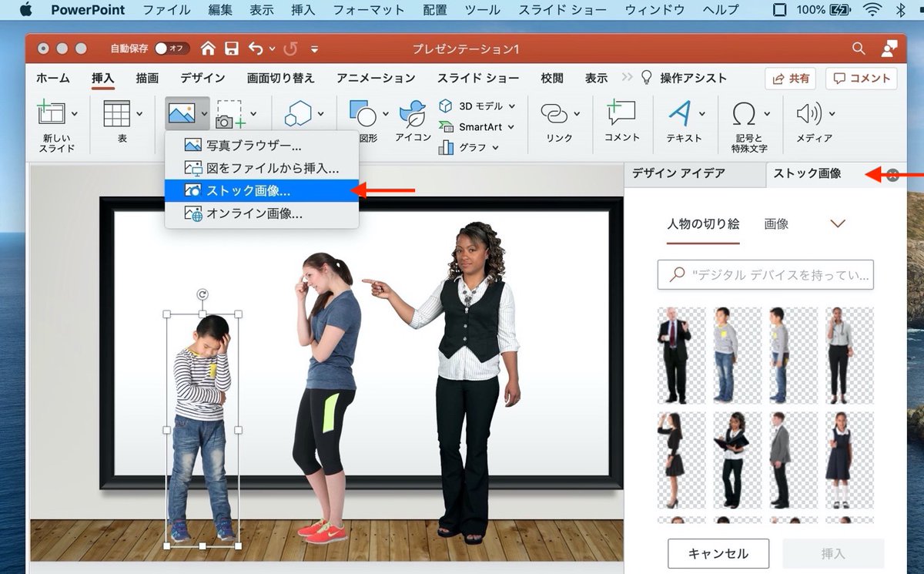Expand more stock categories chevron
Screen dimensions: 924x574
tap(838, 223)
